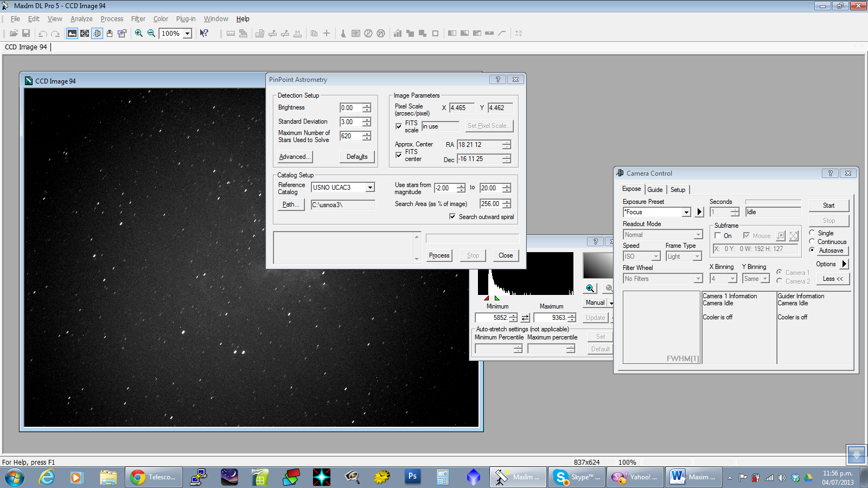Switch to the Guide tab
The image size is (868, 488).
click(x=655, y=190)
